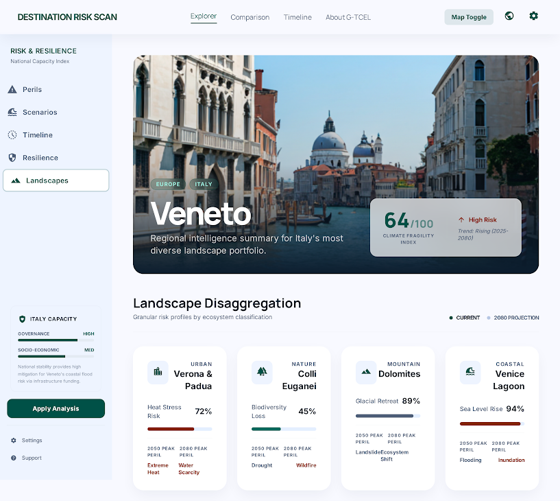Click the Inundation peril label

511,460
